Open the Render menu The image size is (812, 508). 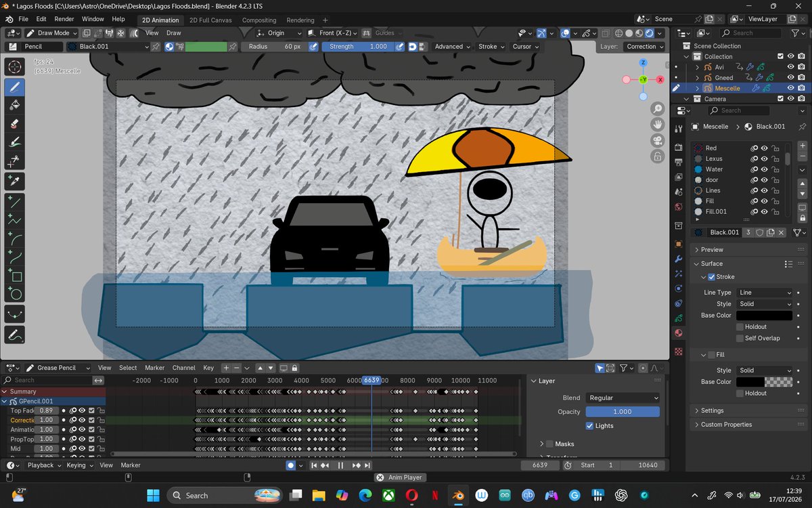(x=64, y=20)
